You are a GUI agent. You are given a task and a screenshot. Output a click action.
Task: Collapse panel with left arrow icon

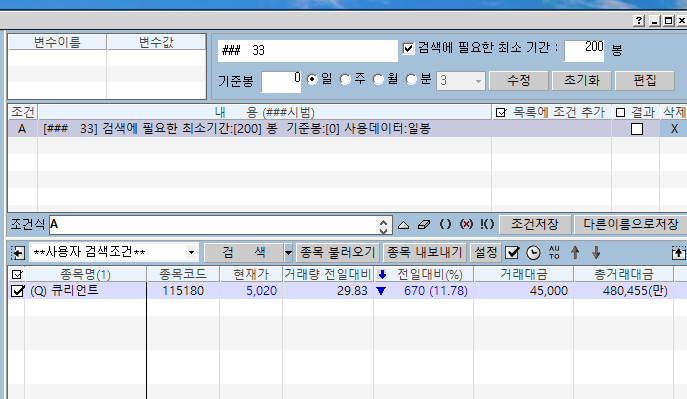pos(18,253)
